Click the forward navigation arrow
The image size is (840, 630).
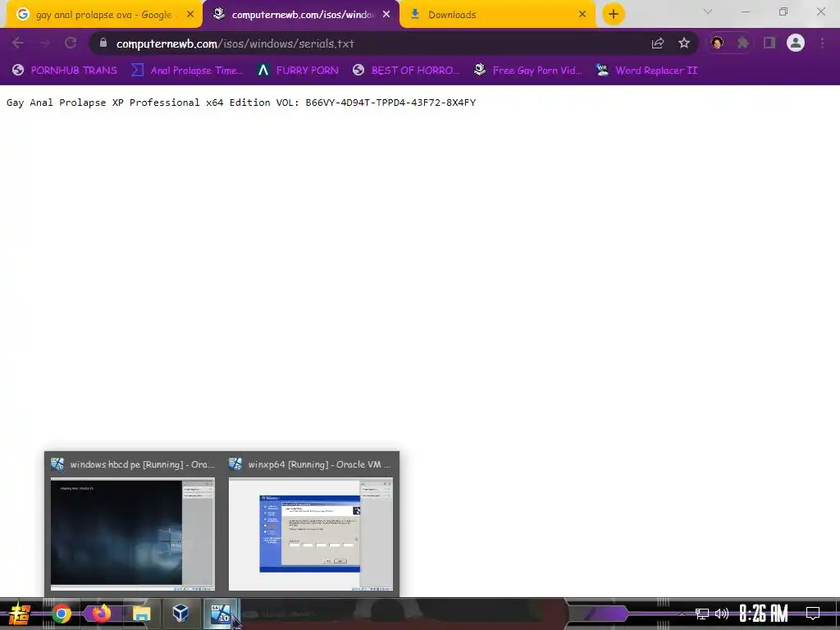[44, 43]
